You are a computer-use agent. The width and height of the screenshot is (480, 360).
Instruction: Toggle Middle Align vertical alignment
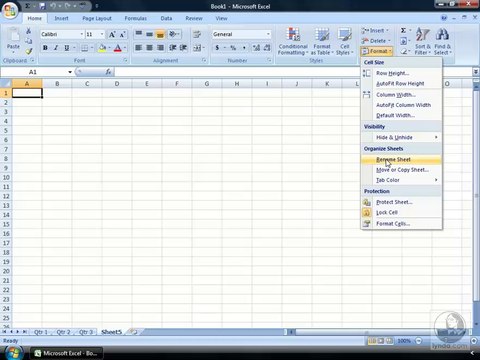click(149, 34)
